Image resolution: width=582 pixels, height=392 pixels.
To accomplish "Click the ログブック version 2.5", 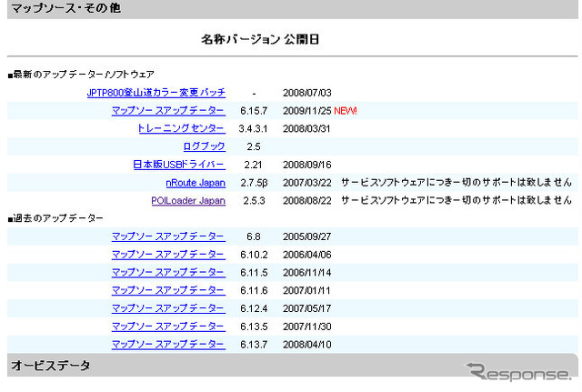I will pos(254,146).
